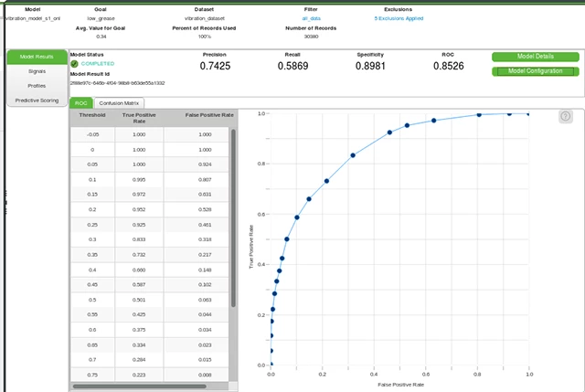Select threshold 0.15 cell
This screenshot has height=392, width=585.
(x=92, y=195)
